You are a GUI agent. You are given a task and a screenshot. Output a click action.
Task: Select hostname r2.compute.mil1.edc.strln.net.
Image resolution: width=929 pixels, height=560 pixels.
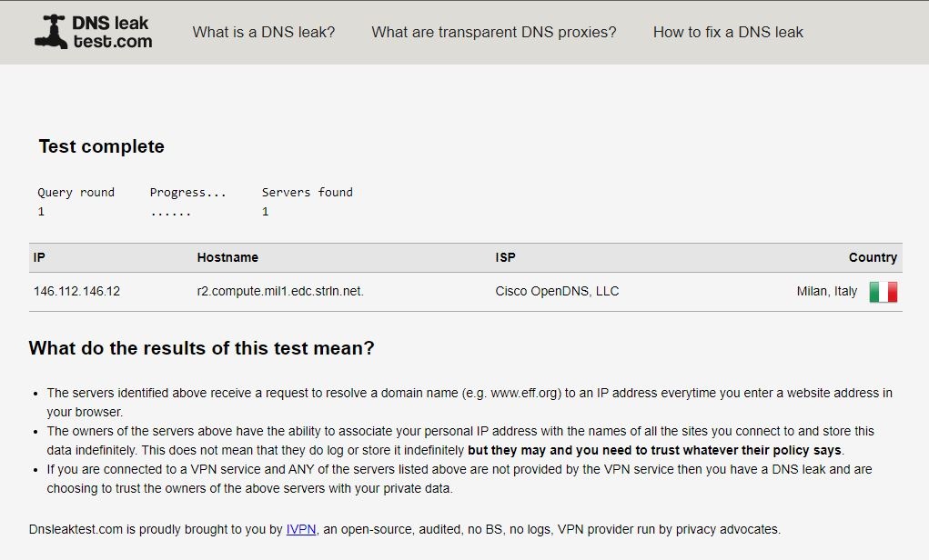pos(280,292)
